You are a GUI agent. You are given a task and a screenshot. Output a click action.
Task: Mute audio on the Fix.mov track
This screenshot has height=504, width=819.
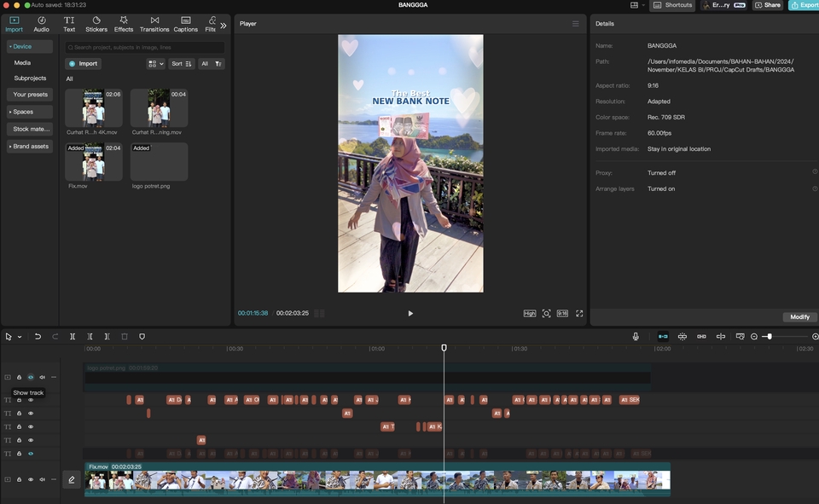pos(41,478)
